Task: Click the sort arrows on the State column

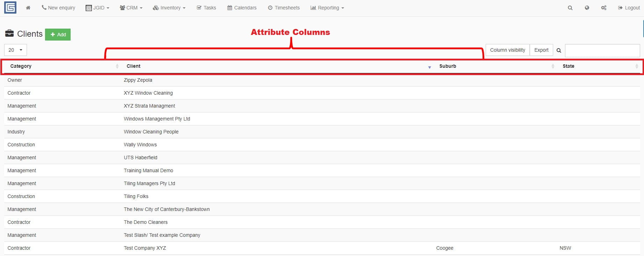Action: coord(637,66)
